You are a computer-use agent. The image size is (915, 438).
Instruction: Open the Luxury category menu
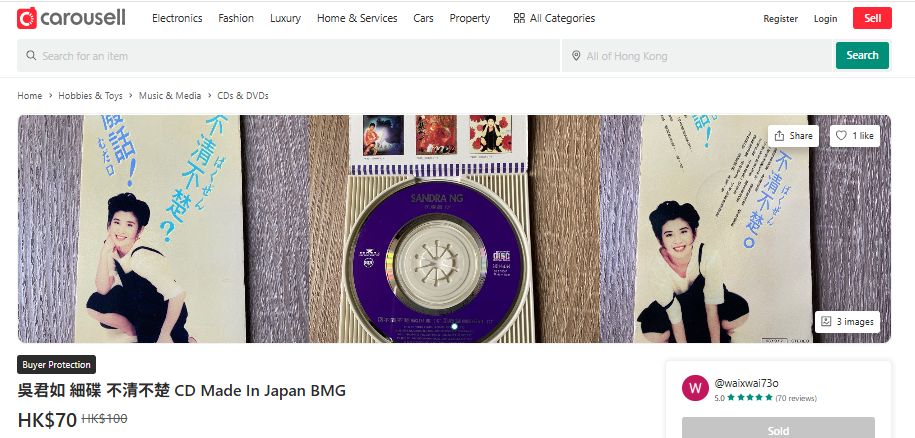(285, 18)
